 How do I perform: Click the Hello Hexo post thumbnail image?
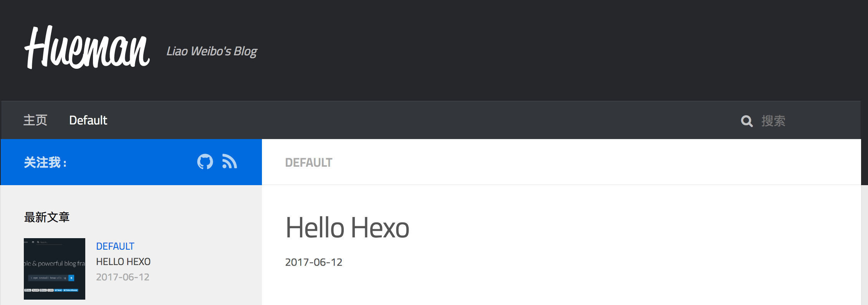click(54, 269)
